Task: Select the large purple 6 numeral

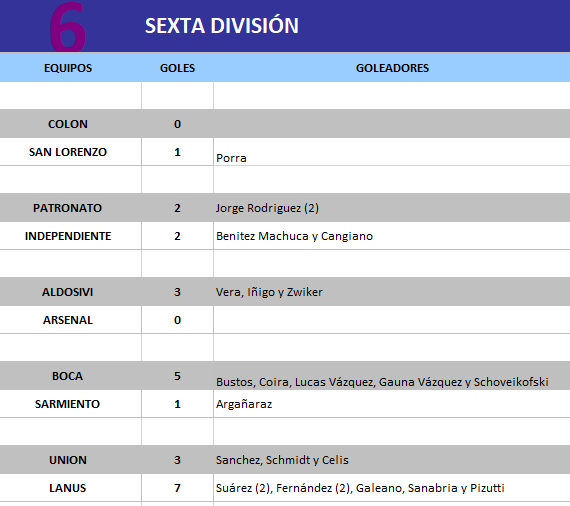Action: [x=68, y=27]
